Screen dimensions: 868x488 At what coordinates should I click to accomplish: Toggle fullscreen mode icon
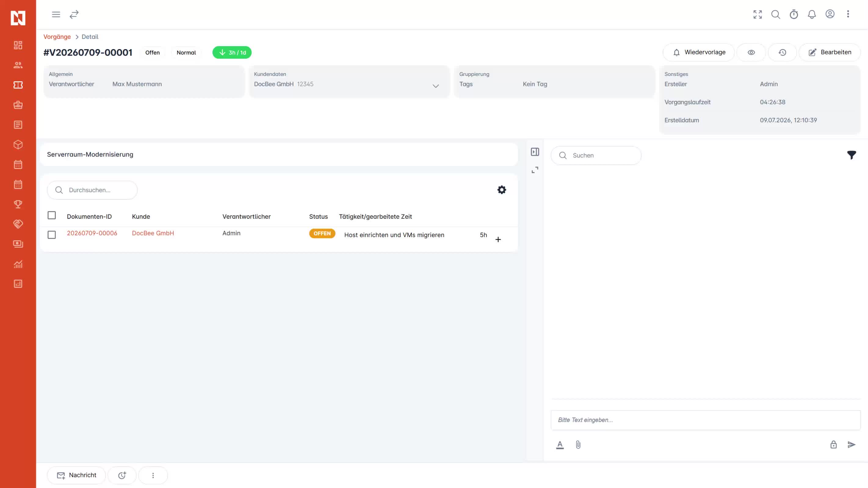tap(758, 14)
